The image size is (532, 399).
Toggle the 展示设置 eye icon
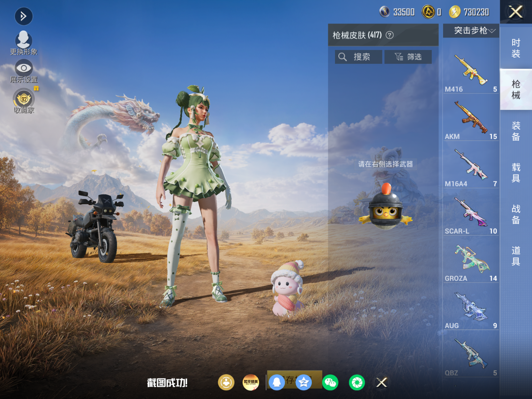click(24, 68)
